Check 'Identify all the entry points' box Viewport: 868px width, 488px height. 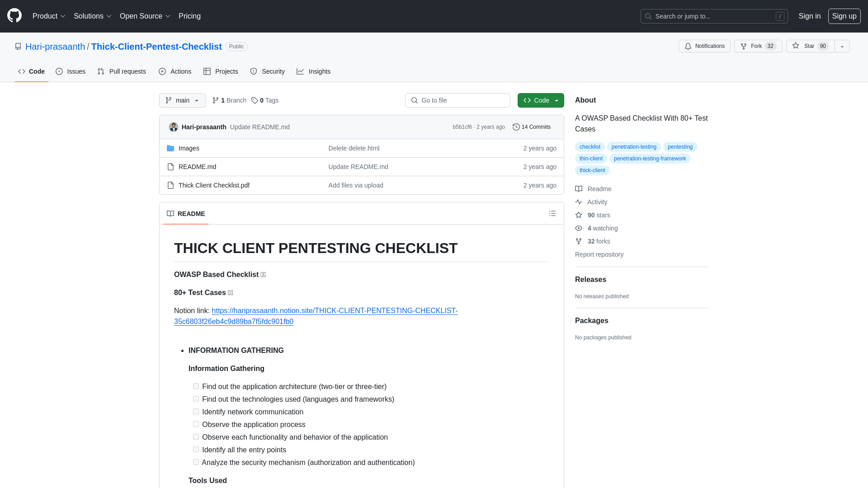pyautogui.click(x=196, y=450)
